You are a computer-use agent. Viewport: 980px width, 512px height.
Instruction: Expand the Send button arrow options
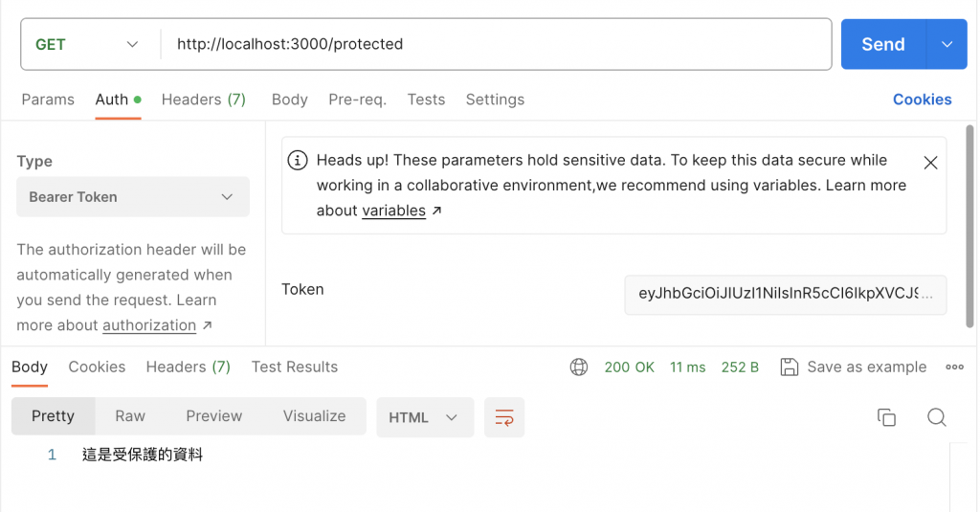(x=947, y=44)
